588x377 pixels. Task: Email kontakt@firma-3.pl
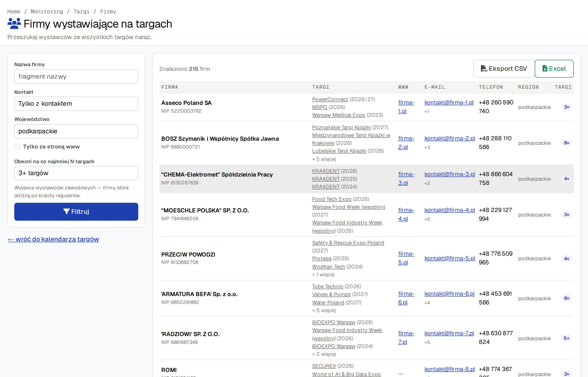point(449,174)
